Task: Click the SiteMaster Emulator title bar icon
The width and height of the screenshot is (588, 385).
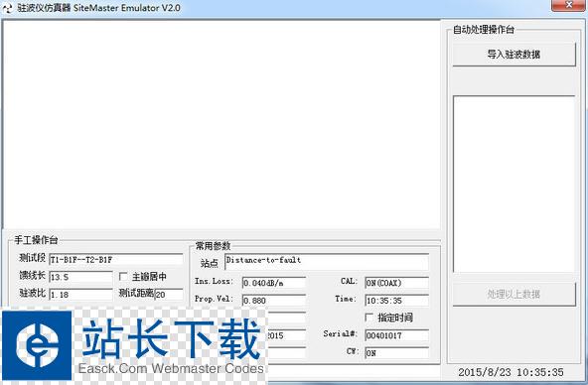Action: pos(8,8)
